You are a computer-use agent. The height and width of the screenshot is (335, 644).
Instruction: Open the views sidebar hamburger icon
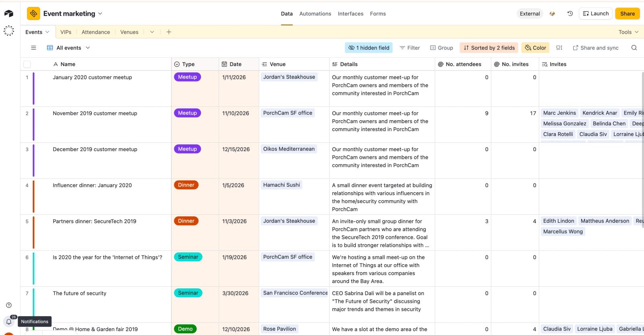point(33,48)
